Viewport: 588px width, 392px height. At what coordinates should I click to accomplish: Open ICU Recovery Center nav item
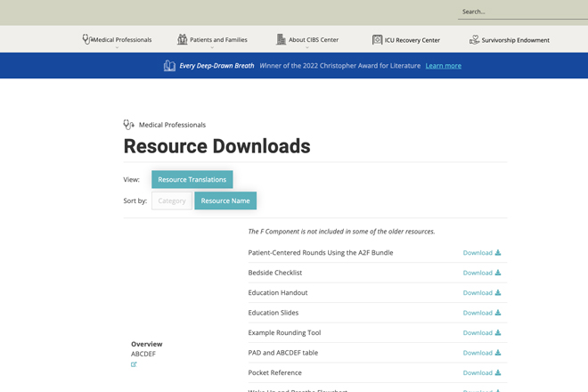412,40
